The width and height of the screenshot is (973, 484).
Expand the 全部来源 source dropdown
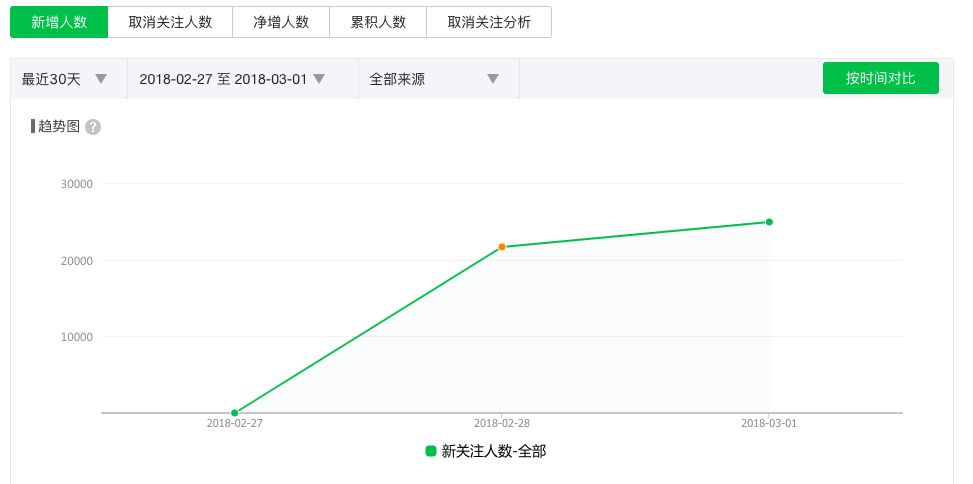coord(438,79)
